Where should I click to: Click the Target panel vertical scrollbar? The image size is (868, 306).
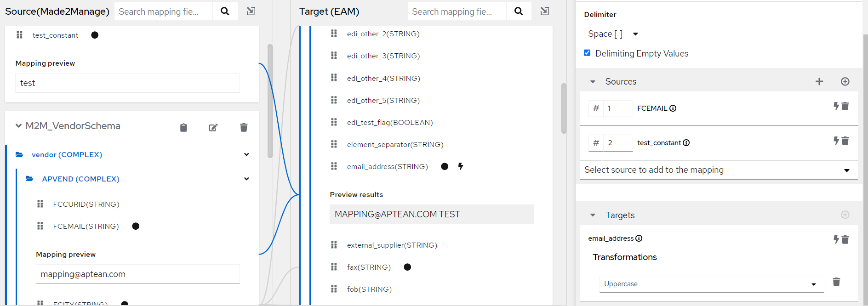pos(564,108)
